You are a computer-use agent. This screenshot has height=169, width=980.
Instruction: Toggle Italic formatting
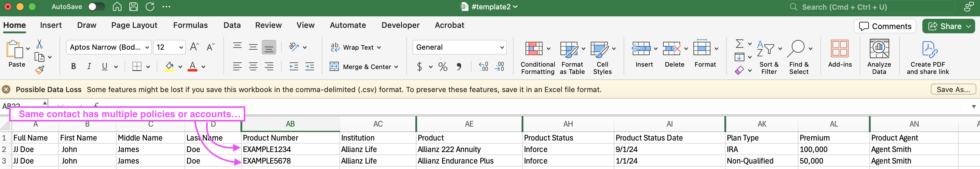[89, 66]
